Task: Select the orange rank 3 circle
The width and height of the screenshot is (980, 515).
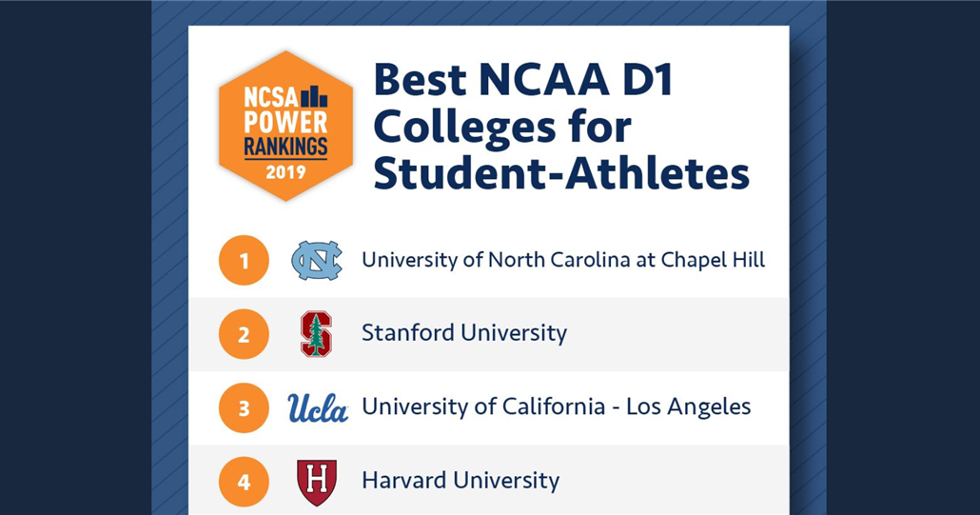Action: click(245, 407)
